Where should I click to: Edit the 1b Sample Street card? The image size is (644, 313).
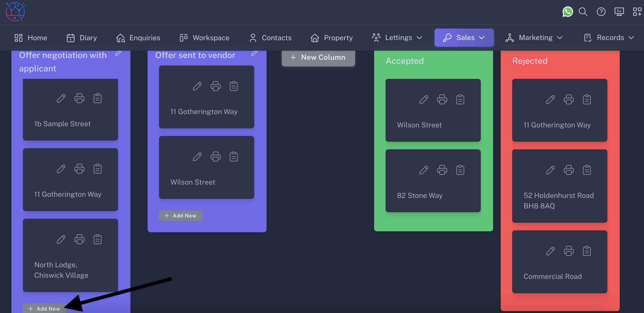click(61, 98)
